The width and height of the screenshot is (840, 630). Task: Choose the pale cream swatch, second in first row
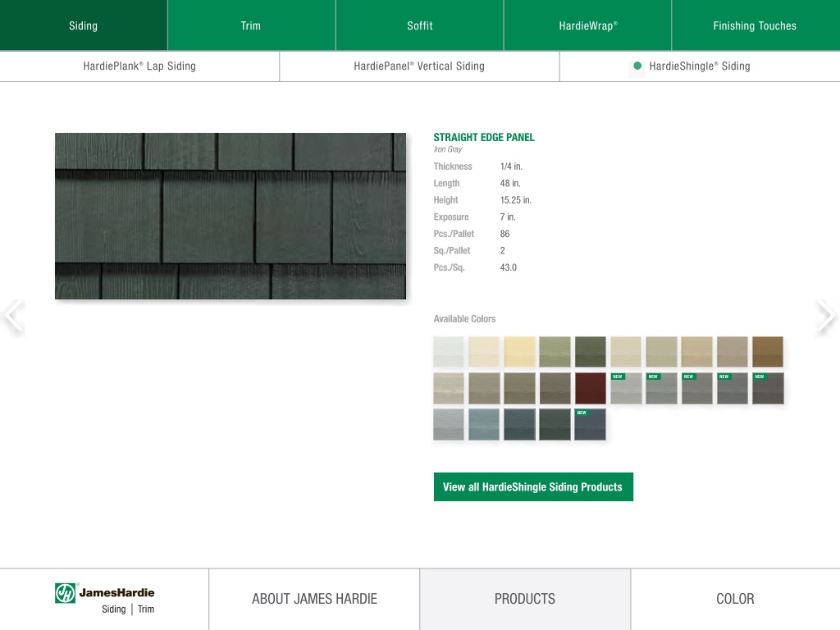coord(484,351)
